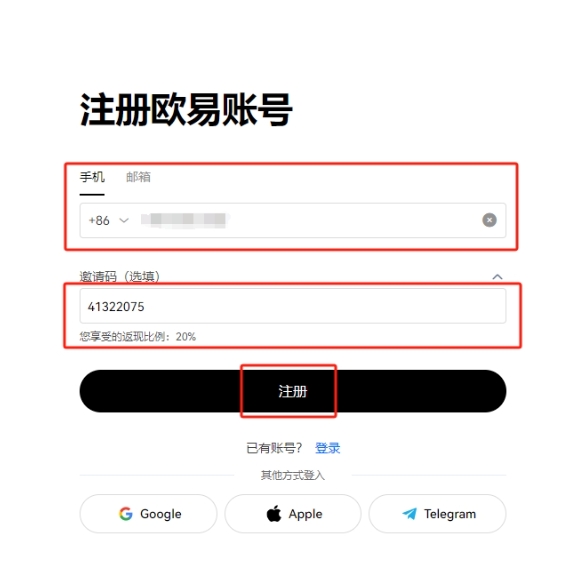This screenshot has width=565, height=566.
Task: Click the 注册欧易账号 page heading
Action: click(186, 110)
